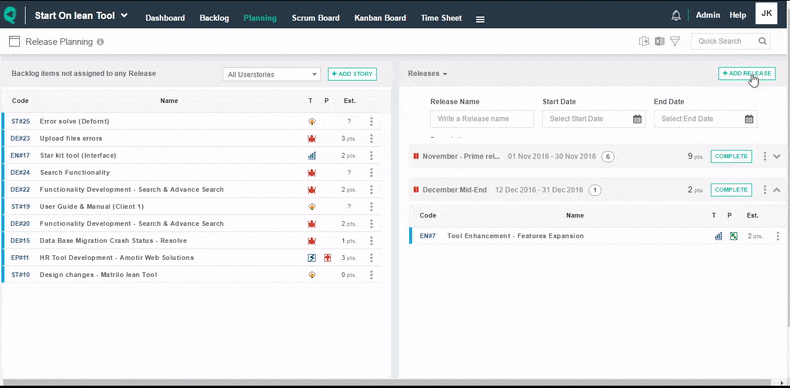Open Start Date calendar icon
790x388 pixels.
coord(637,119)
